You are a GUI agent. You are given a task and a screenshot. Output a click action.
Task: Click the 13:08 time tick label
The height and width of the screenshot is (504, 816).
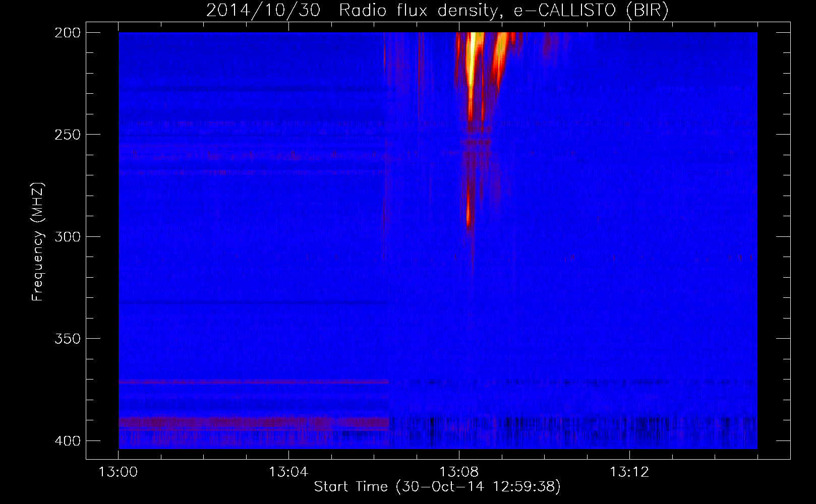(459, 472)
